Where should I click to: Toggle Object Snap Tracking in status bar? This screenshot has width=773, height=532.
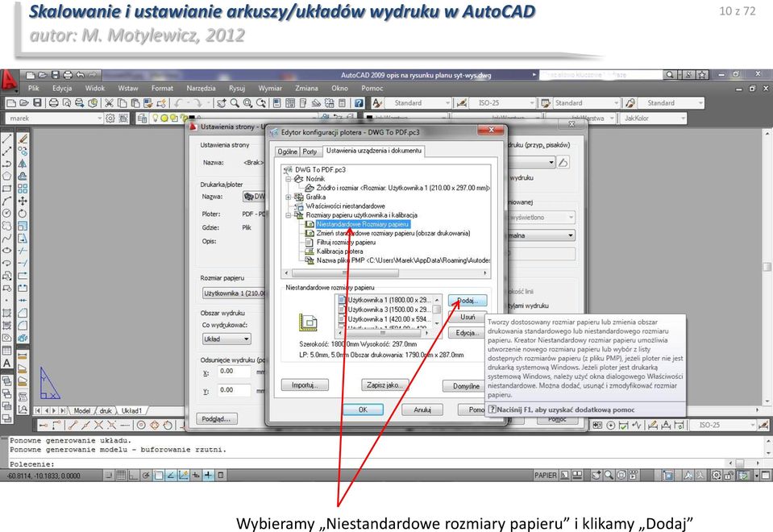(171, 476)
